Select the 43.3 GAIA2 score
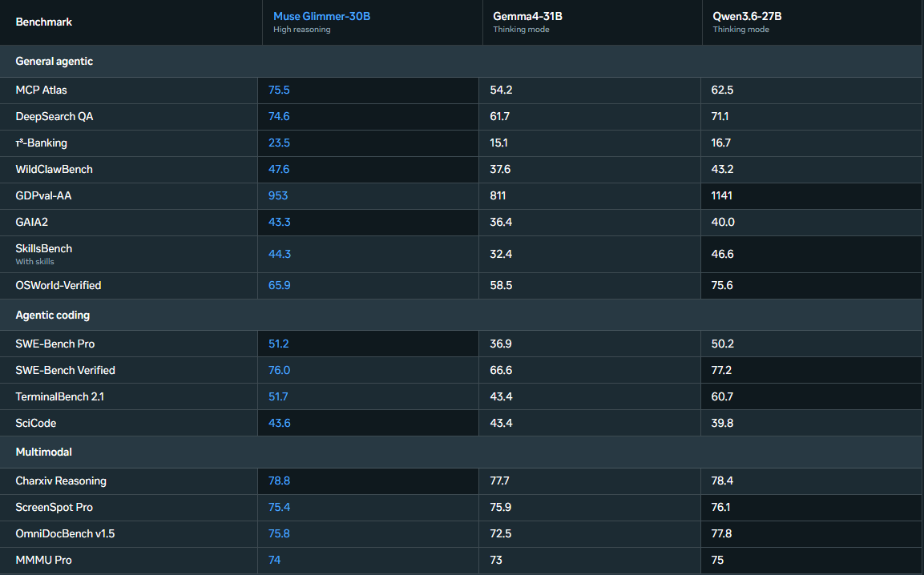Screen dimensions: 924x575 tap(279, 222)
